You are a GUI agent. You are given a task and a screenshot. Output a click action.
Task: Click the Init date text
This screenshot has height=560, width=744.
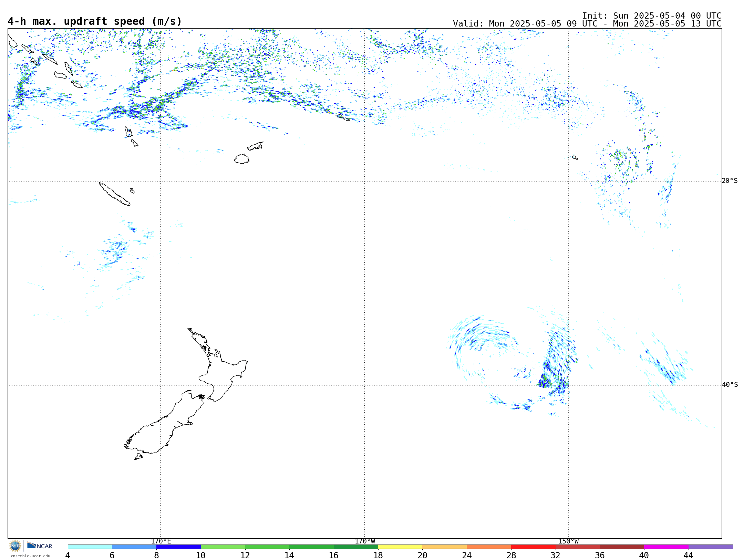pyautogui.click(x=651, y=16)
